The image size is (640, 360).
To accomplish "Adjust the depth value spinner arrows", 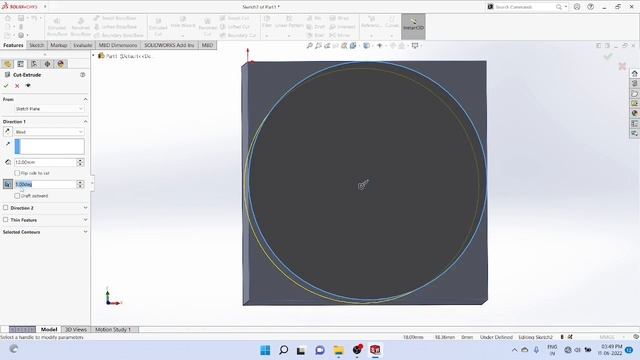I will click(x=80, y=162).
